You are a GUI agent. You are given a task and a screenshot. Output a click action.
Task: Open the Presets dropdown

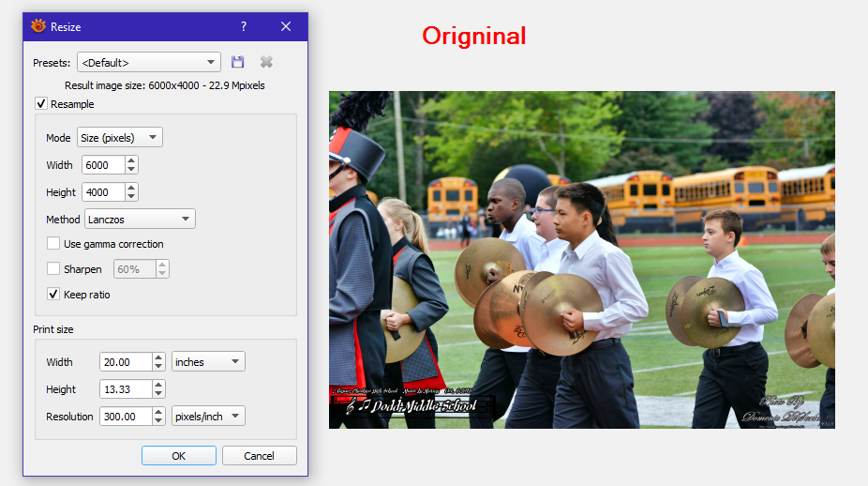(149, 62)
